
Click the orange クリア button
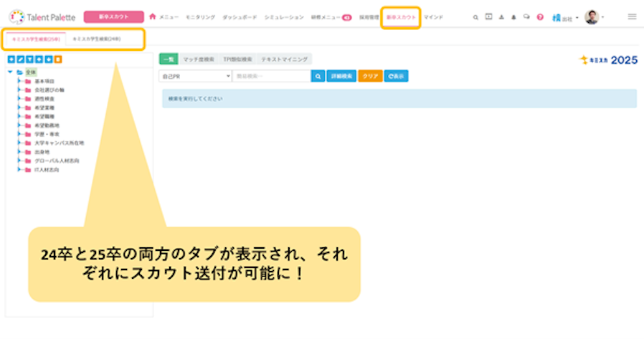pos(370,76)
